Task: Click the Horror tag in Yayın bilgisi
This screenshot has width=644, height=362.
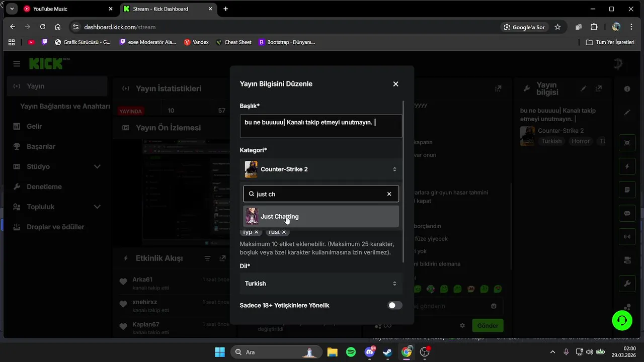Action: click(581, 141)
